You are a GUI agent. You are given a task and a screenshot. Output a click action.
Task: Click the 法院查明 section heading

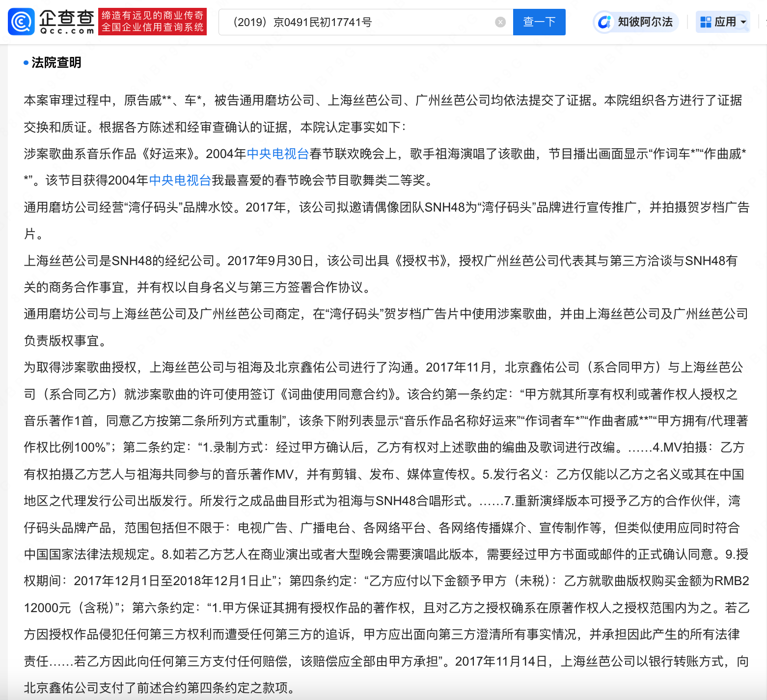(56, 62)
